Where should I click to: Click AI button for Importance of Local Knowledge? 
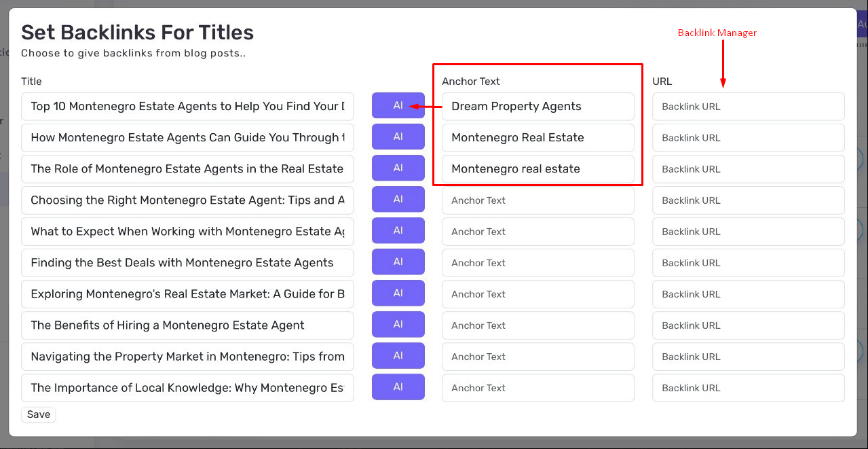pyautogui.click(x=398, y=387)
